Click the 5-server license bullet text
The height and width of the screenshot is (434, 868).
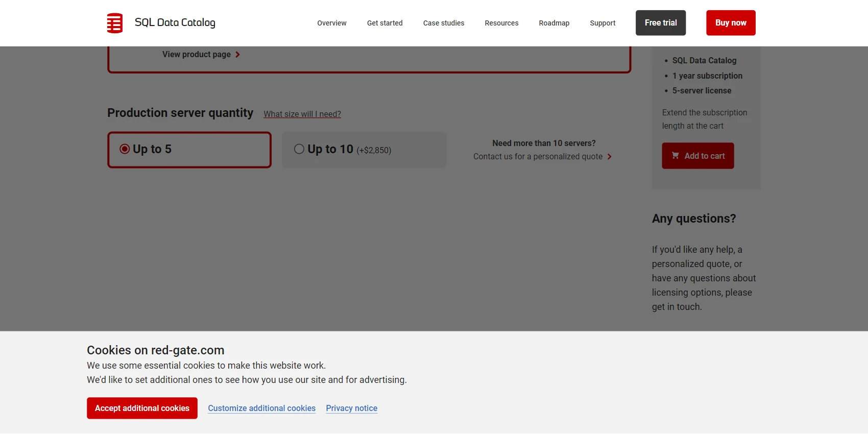[x=702, y=90]
